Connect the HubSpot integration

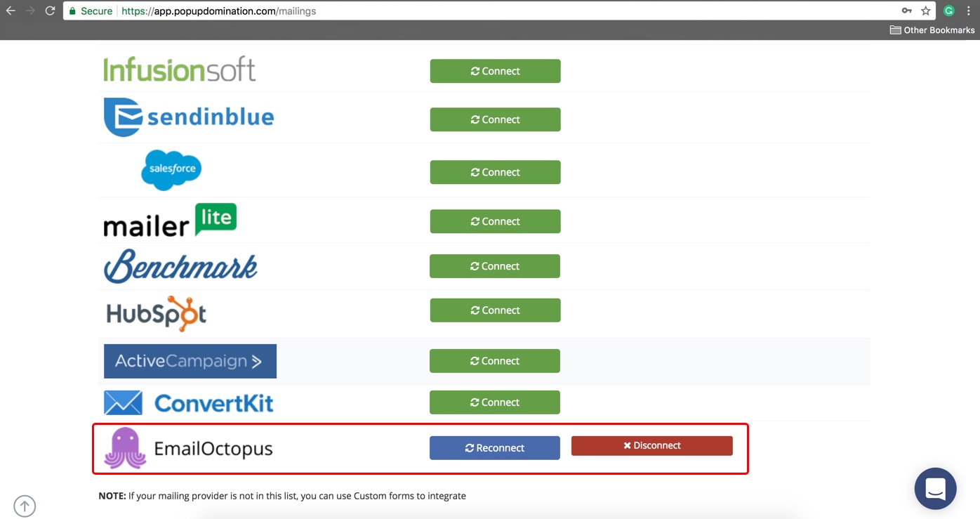click(495, 310)
